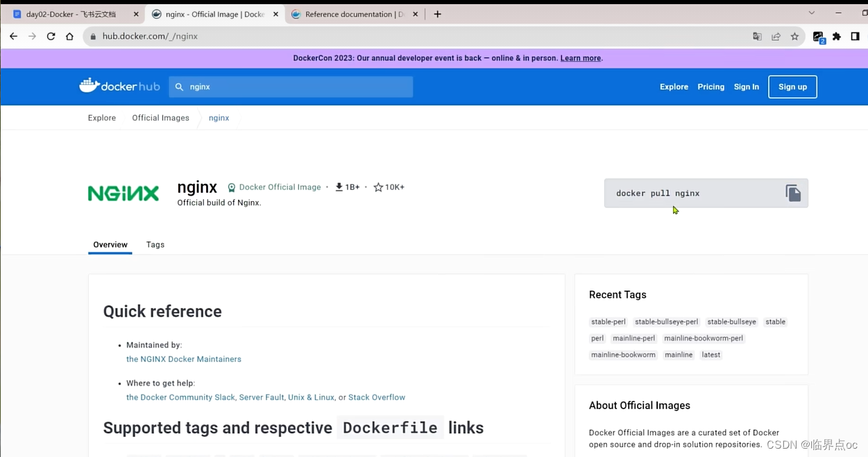Click the Docker Official Image badge icon
This screenshot has width=868, height=457.
pos(231,187)
